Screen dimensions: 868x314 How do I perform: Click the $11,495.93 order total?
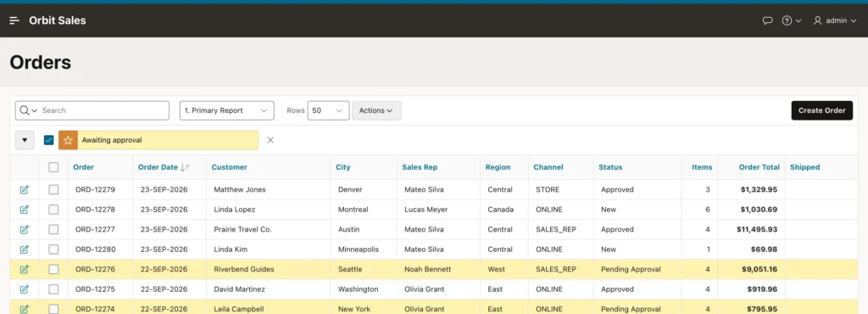(x=757, y=229)
